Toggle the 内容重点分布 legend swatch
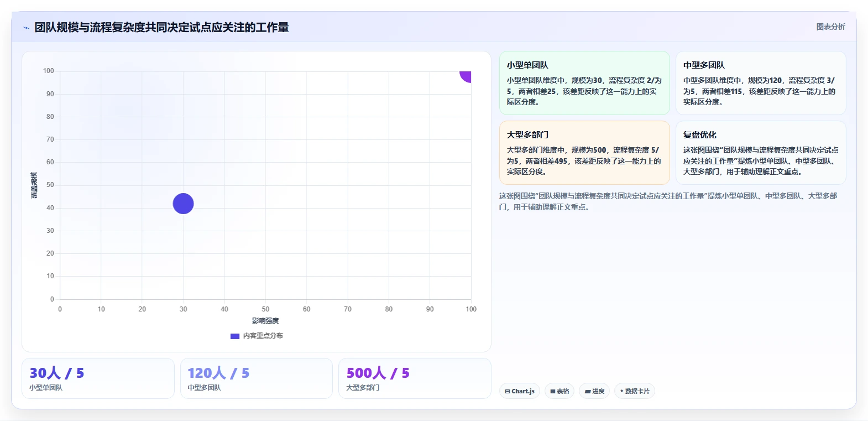 235,336
